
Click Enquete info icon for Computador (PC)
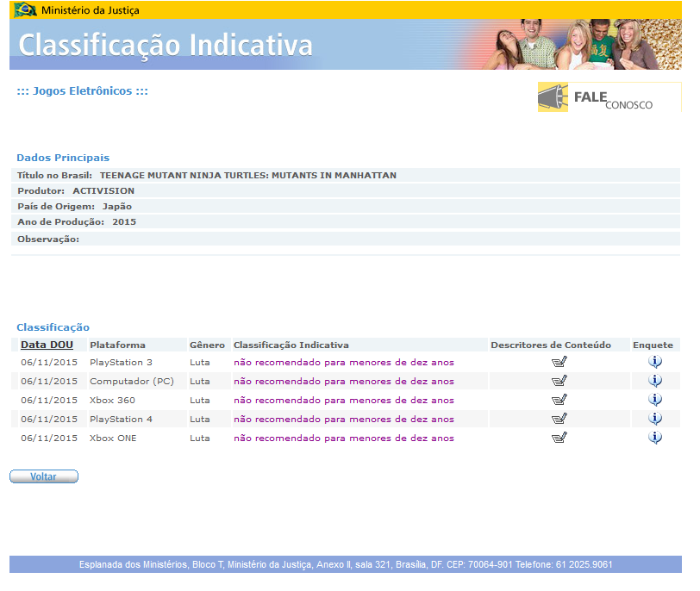pyautogui.click(x=654, y=381)
